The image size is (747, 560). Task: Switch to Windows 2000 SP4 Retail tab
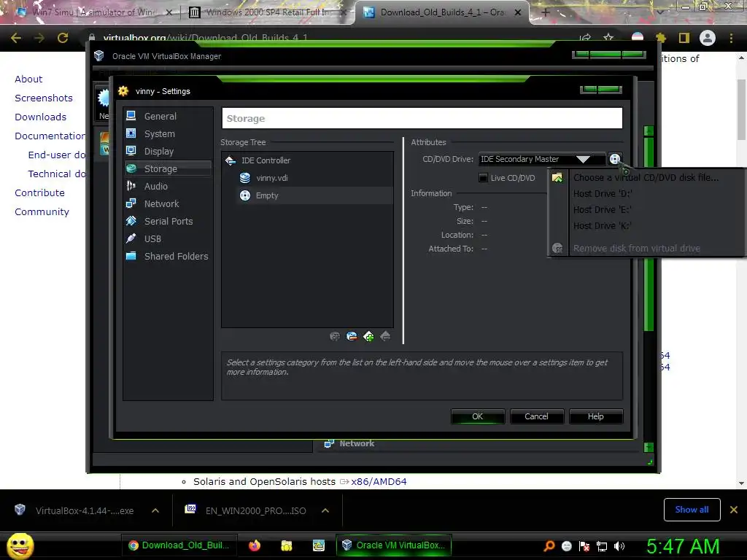tap(268, 12)
